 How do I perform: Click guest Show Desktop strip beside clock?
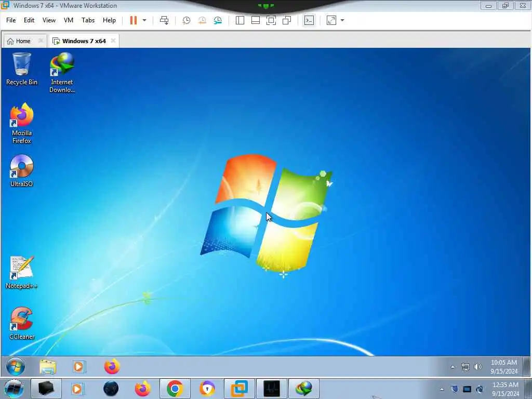[526, 367]
